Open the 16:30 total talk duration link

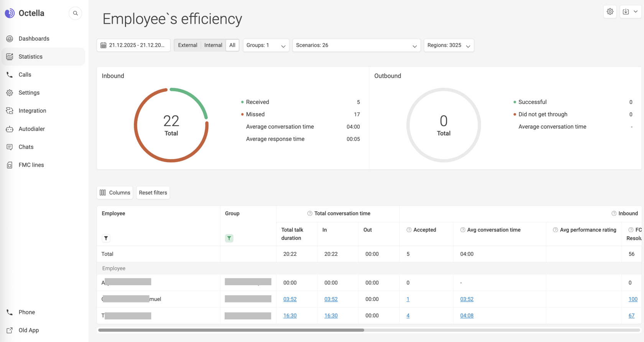(290, 316)
